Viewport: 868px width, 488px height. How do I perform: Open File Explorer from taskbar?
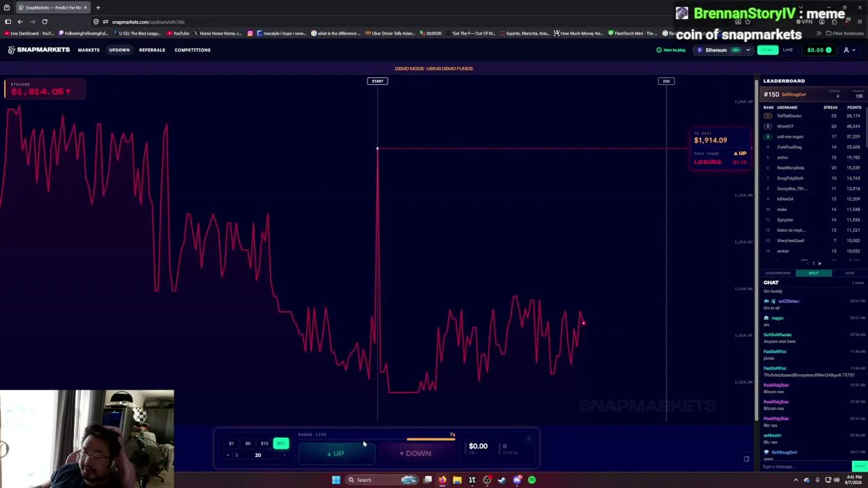(x=457, y=480)
